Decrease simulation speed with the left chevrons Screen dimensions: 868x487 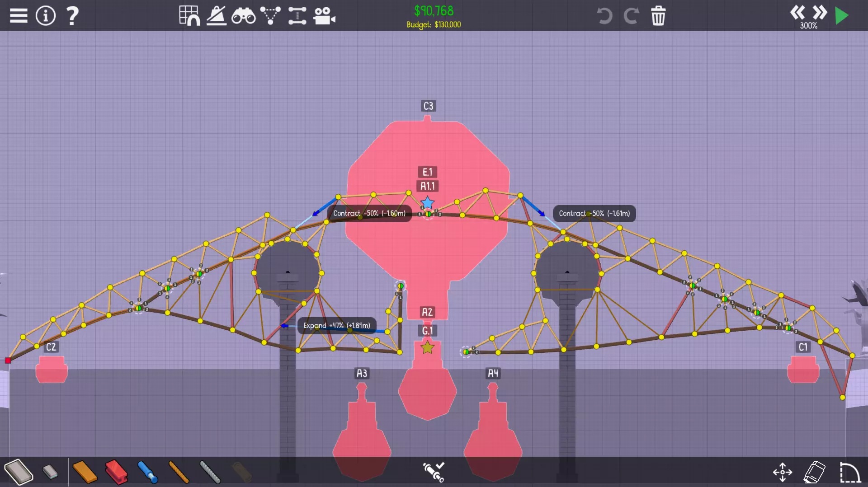click(797, 12)
